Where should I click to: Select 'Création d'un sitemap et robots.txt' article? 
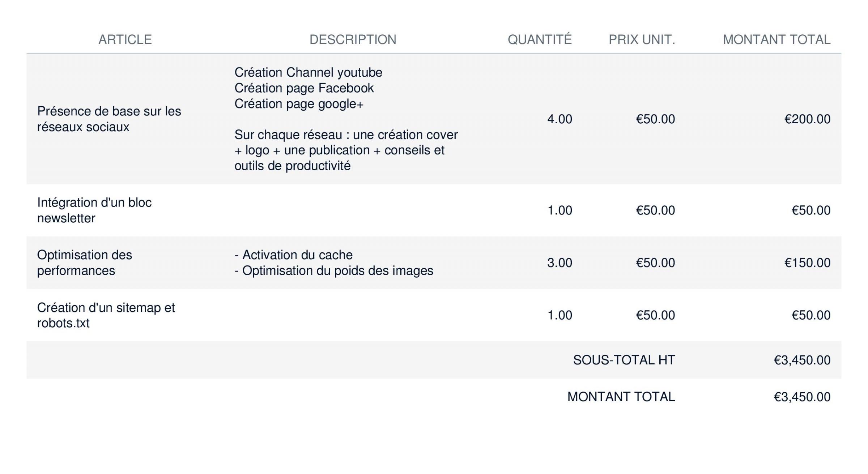pos(106,315)
